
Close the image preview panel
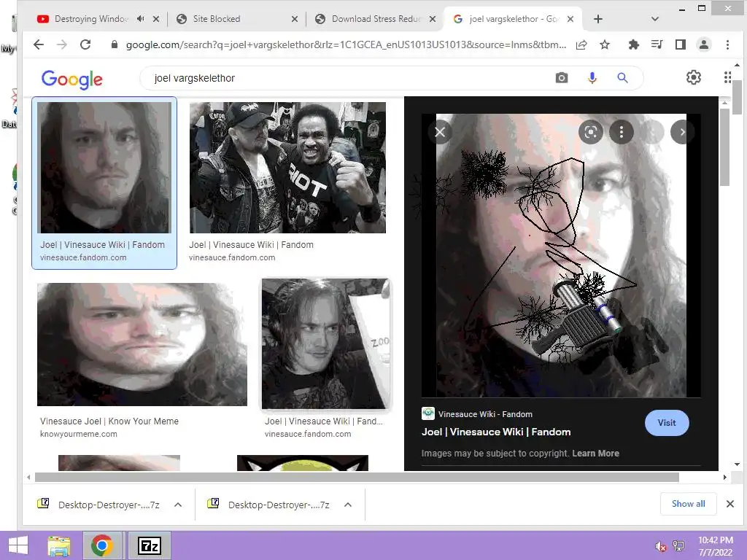click(x=440, y=132)
